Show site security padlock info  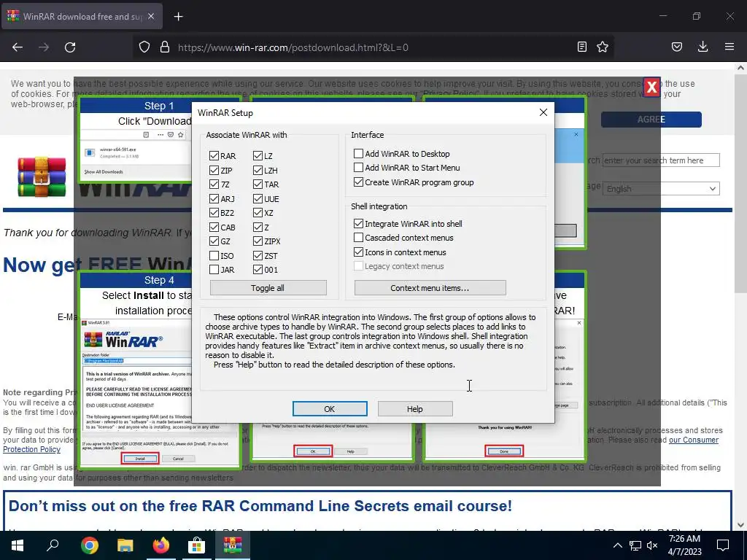(165, 47)
